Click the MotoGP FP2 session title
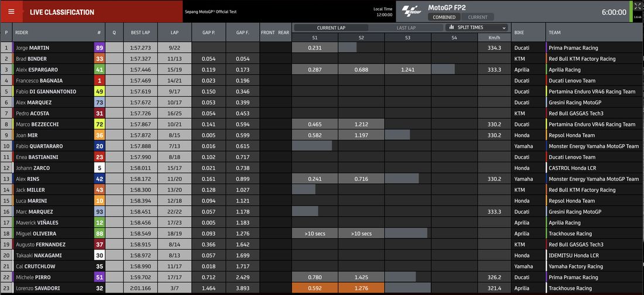 click(x=447, y=8)
